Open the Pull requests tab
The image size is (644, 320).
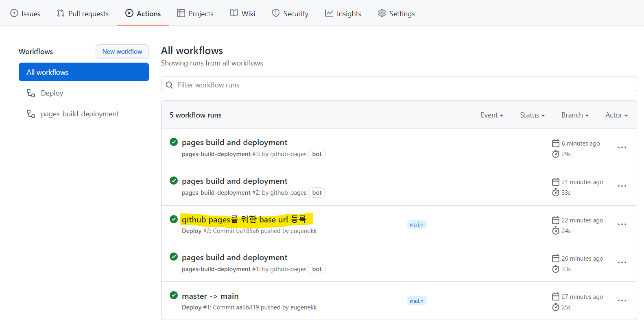point(83,13)
